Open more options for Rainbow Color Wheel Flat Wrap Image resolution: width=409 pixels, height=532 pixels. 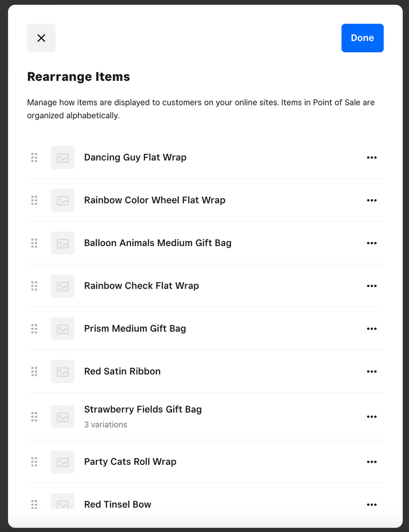pyautogui.click(x=372, y=200)
